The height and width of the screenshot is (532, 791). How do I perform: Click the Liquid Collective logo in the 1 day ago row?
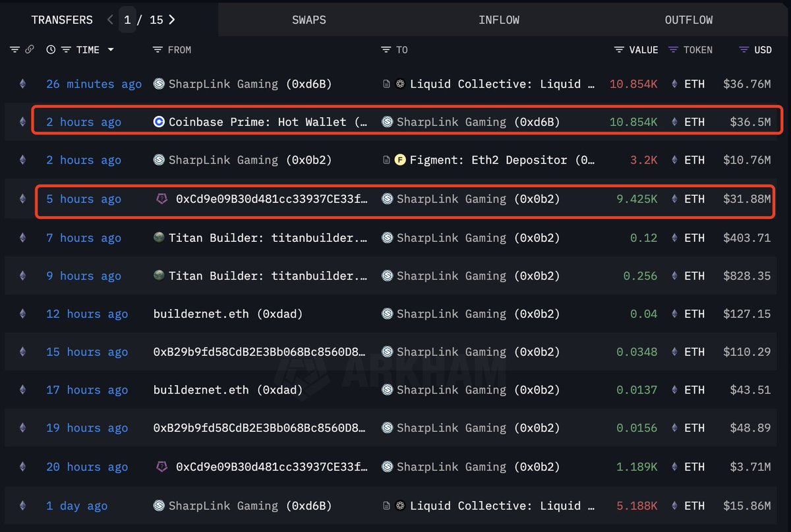click(x=401, y=506)
